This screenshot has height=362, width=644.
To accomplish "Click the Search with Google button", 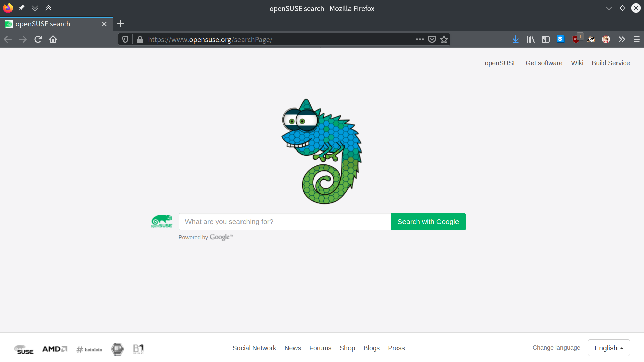I will coord(428,222).
